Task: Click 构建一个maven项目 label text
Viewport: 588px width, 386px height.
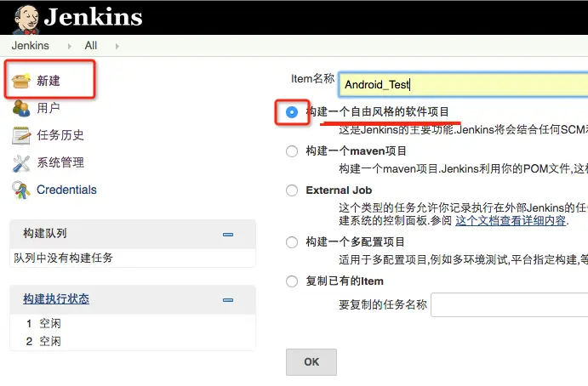Action: coord(357,151)
